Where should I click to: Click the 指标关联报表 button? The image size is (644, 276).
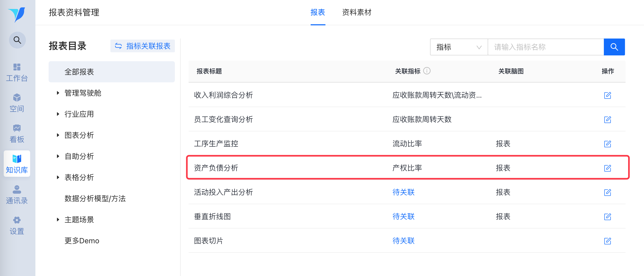tap(143, 46)
